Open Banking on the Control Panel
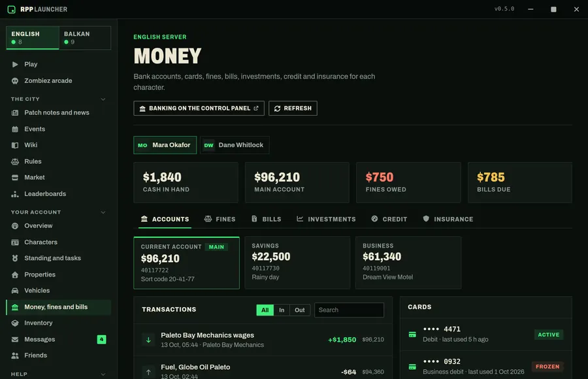 199,108
